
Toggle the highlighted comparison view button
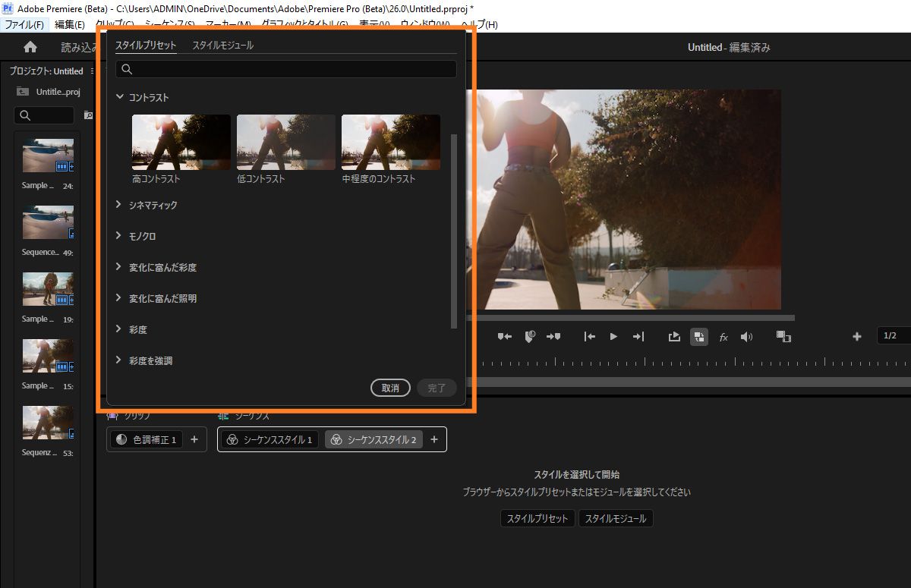tap(699, 337)
